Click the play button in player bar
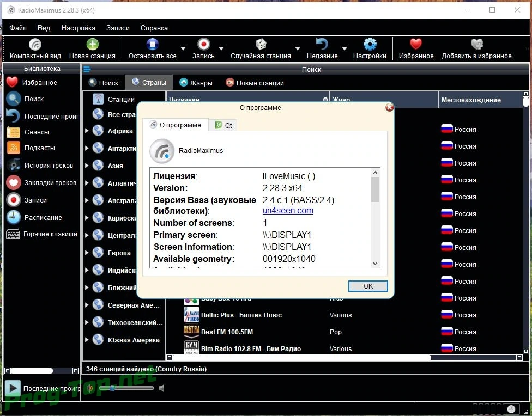Screen dimensions: 532x416 point(13,388)
